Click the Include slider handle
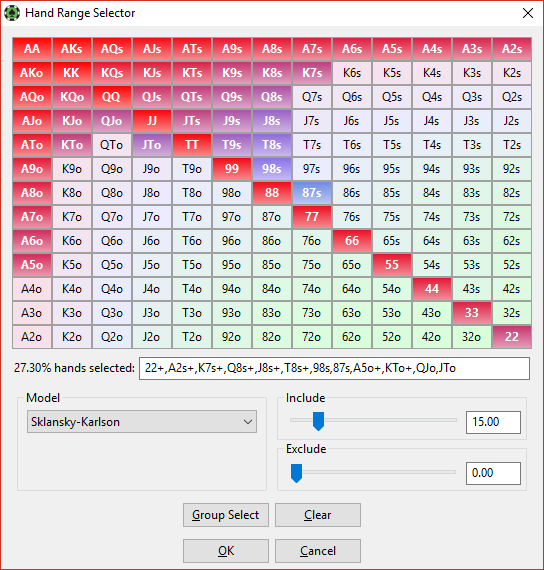Image resolution: width=544 pixels, height=570 pixels. click(318, 421)
